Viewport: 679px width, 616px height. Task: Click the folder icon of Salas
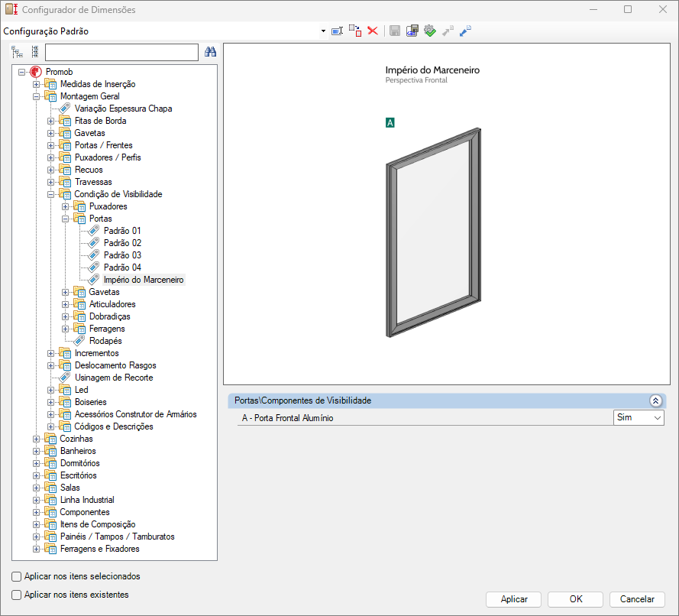[50, 488]
